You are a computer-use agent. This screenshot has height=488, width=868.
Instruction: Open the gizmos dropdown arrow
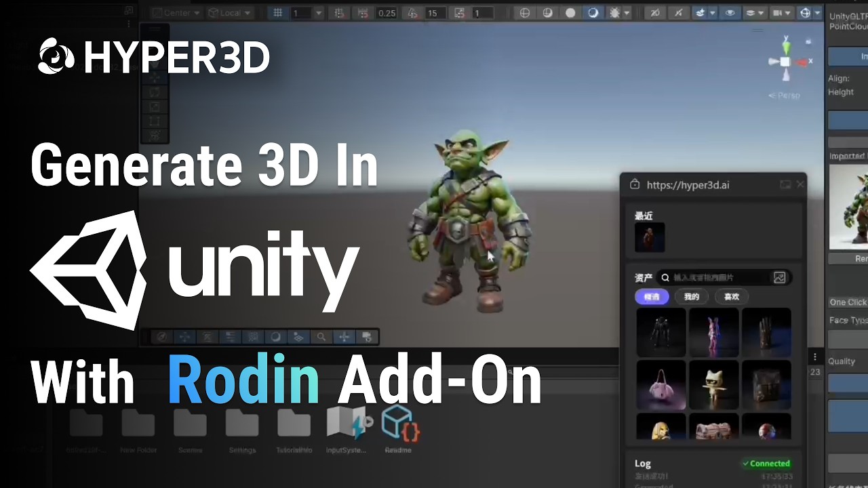(x=816, y=12)
